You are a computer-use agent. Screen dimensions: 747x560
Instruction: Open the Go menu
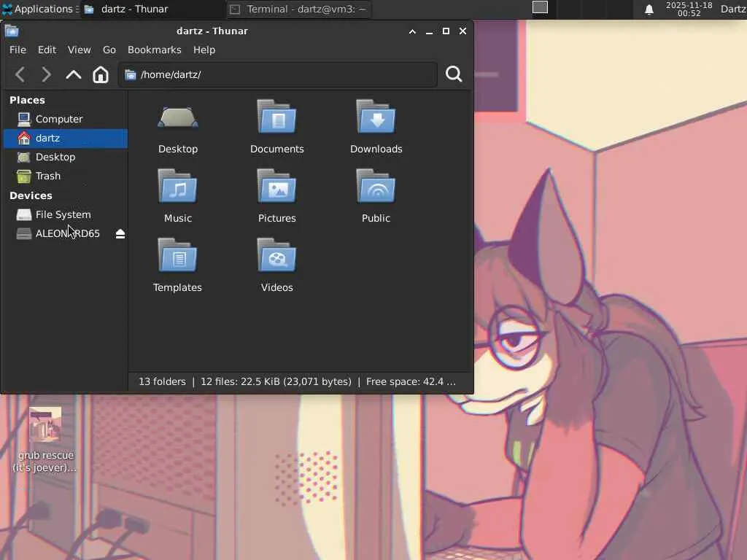[109, 50]
